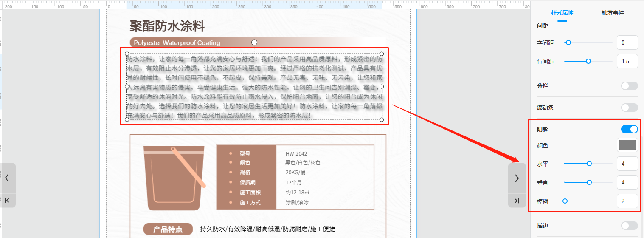
Task: Enable the 描边 stroke toggle
Action: (629, 226)
